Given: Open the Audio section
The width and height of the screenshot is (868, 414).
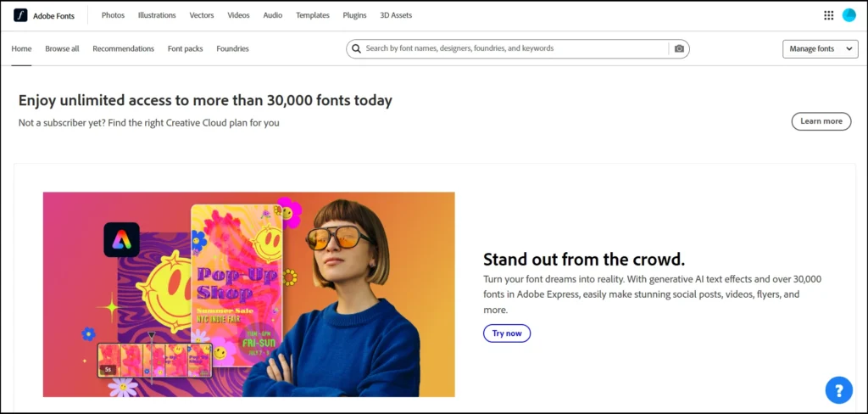Looking at the screenshot, I should tap(273, 15).
